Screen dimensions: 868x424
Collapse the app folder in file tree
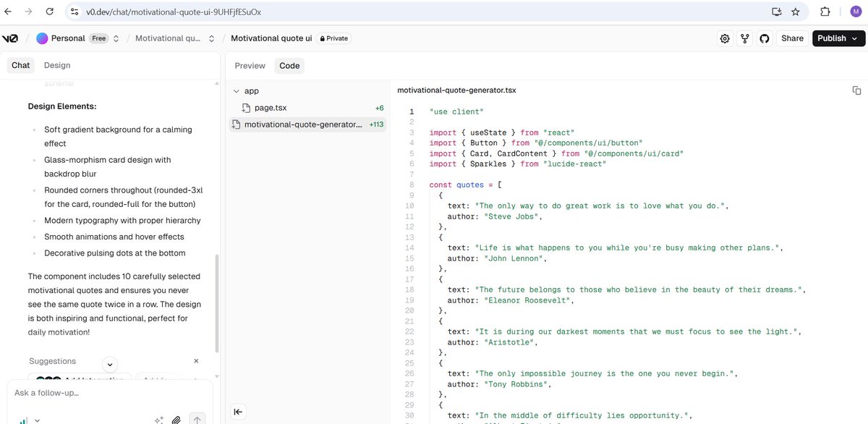coord(236,91)
